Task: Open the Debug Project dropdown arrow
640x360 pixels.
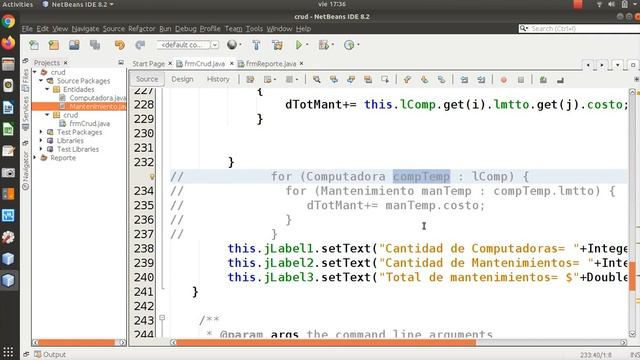Action: point(333,45)
